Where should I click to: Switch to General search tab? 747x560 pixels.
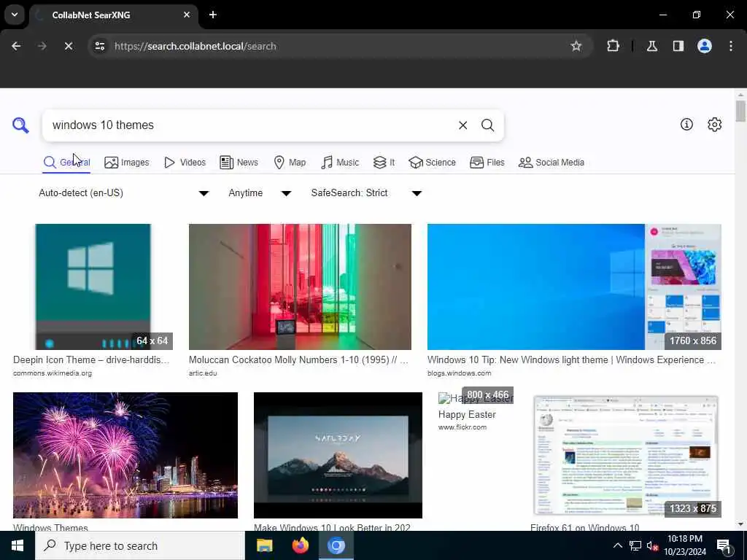coord(66,163)
